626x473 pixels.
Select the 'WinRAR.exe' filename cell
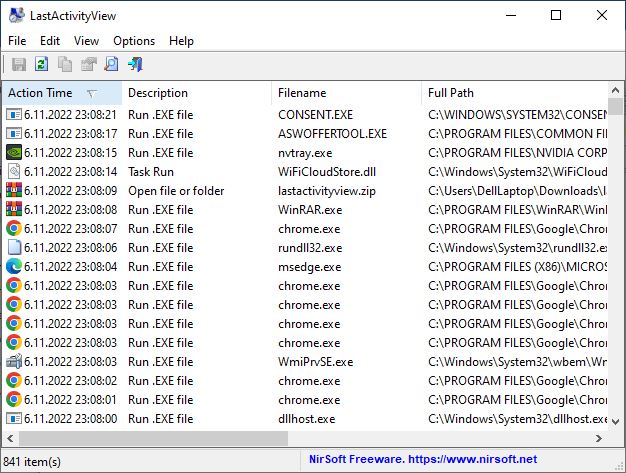click(x=310, y=210)
